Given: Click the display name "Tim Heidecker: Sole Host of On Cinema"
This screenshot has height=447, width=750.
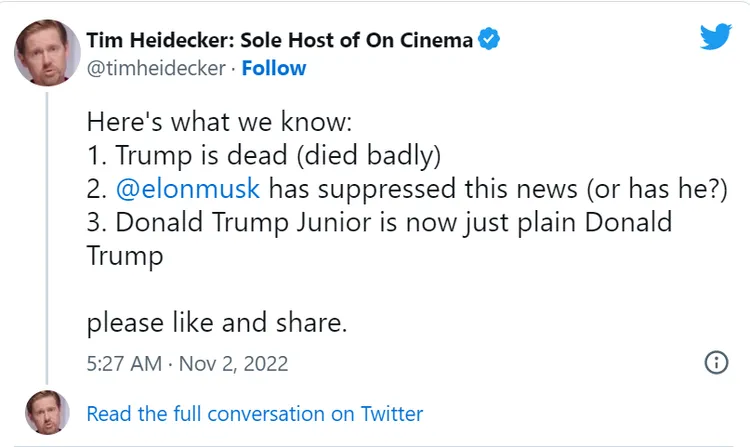Looking at the screenshot, I should [x=280, y=40].
